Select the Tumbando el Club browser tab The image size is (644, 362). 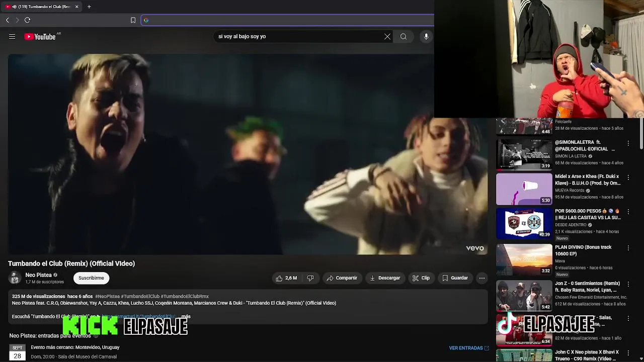coord(42,7)
